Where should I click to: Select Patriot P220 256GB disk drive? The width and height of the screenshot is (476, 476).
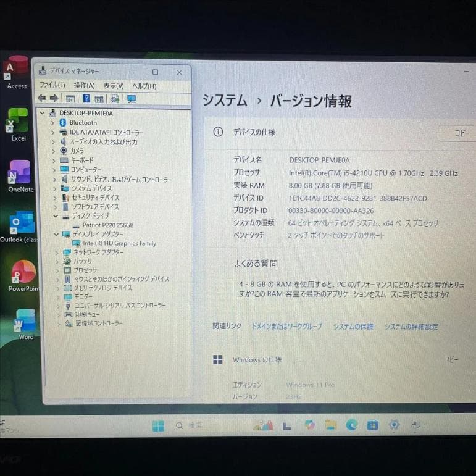coord(108,225)
